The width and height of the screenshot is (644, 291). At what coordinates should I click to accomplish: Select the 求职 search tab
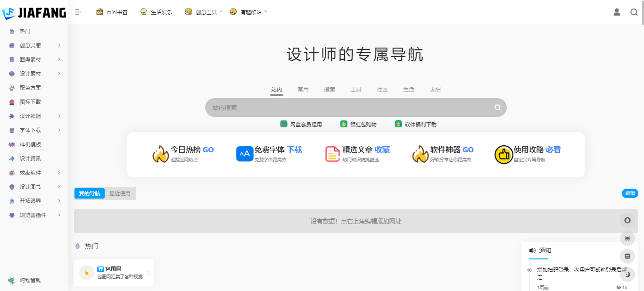click(x=435, y=89)
